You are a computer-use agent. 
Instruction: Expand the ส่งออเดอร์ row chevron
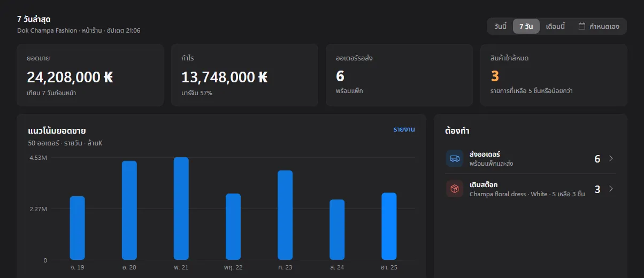click(611, 158)
